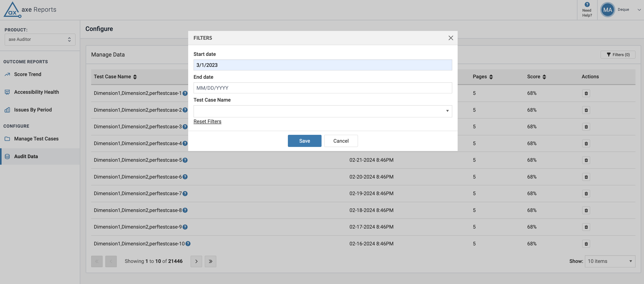Viewport: 644px width, 284px height.
Task: Click the Need Help question mark icon
Action: (x=587, y=4)
